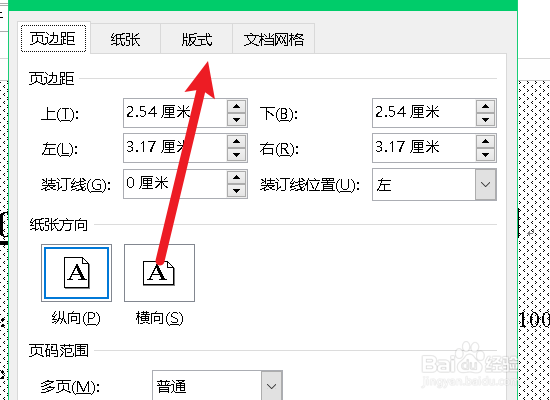The height and width of the screenshot is (400, 550).
Task: Increase 下 bottom margin with up arrow
Action: [x=485, y=106]
